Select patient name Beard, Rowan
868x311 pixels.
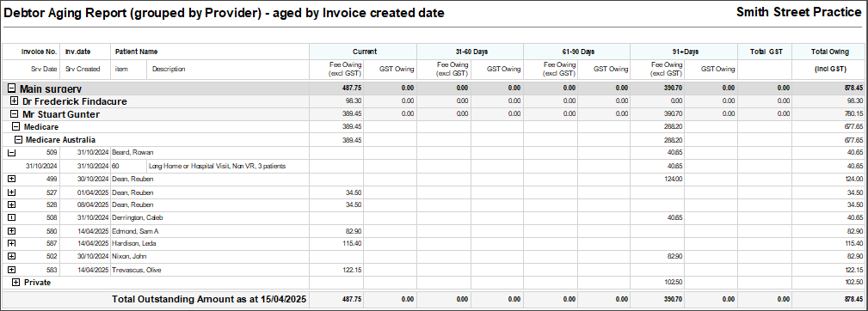pyautogui.click(x=132, y=152)
